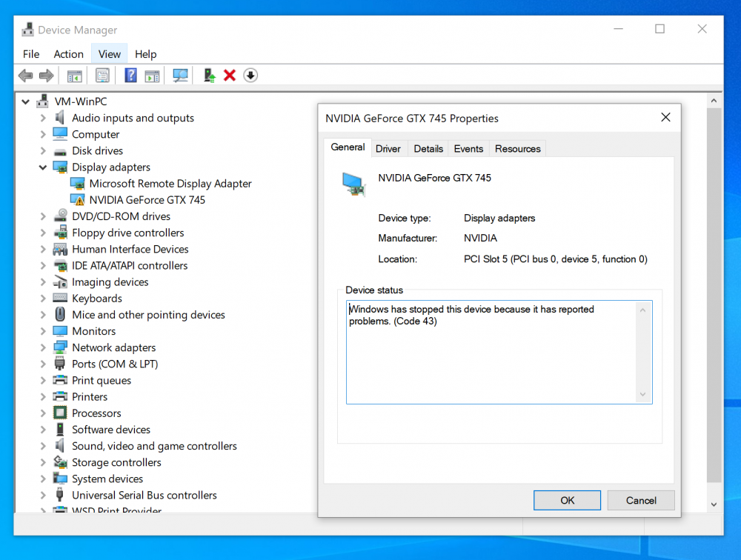Click OK in the Properties dialog
The width and height of the screenshot is (741, 560).
coord(567,501)
